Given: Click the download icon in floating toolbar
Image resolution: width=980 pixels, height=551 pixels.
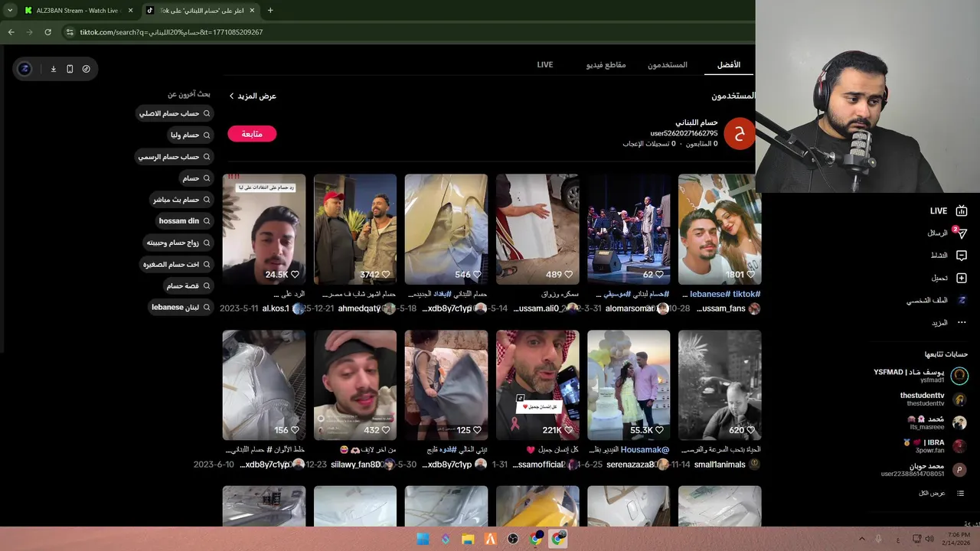Looking at the screenshot, I should pyautogui.click(x=54, y=69).
